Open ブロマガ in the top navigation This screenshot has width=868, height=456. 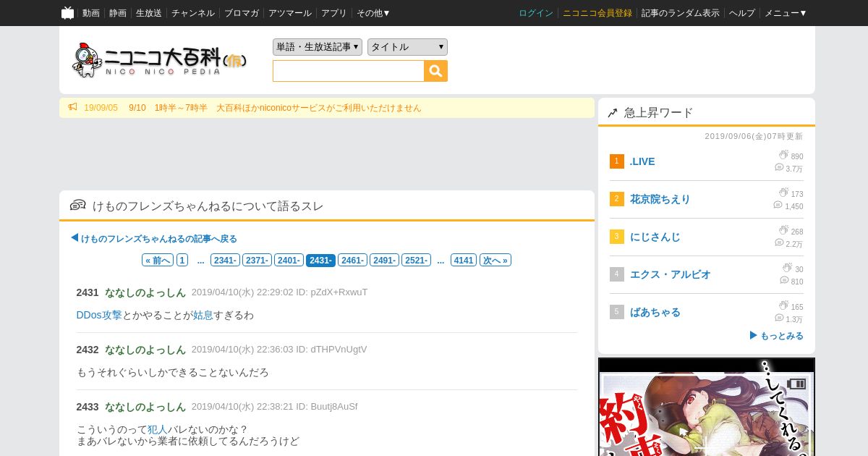point(242,13)
